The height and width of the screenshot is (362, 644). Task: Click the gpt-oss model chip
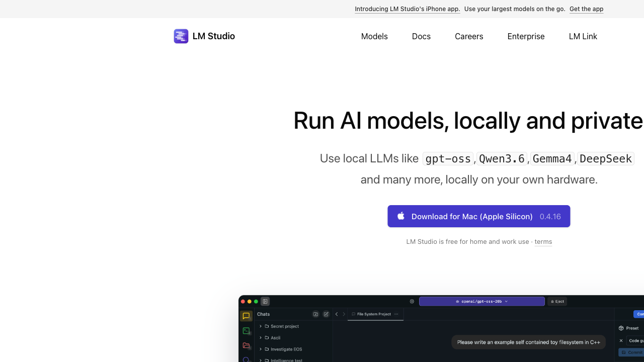(448, 159)
